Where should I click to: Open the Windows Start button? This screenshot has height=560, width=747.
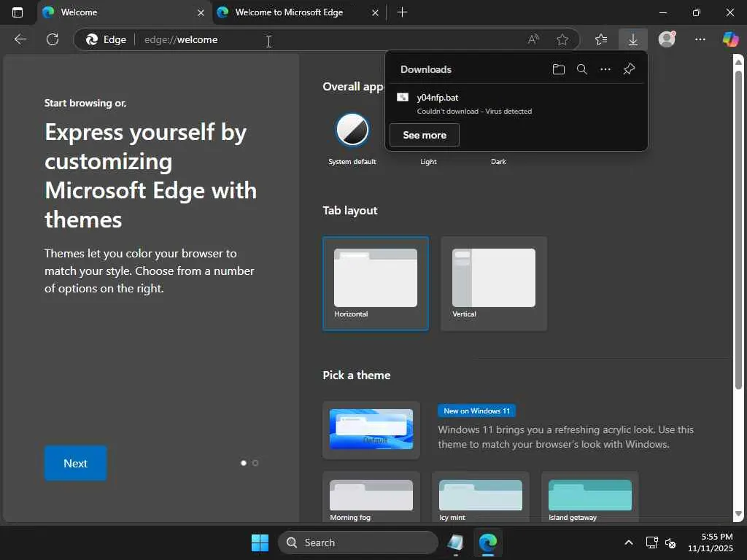pos(260,542)
